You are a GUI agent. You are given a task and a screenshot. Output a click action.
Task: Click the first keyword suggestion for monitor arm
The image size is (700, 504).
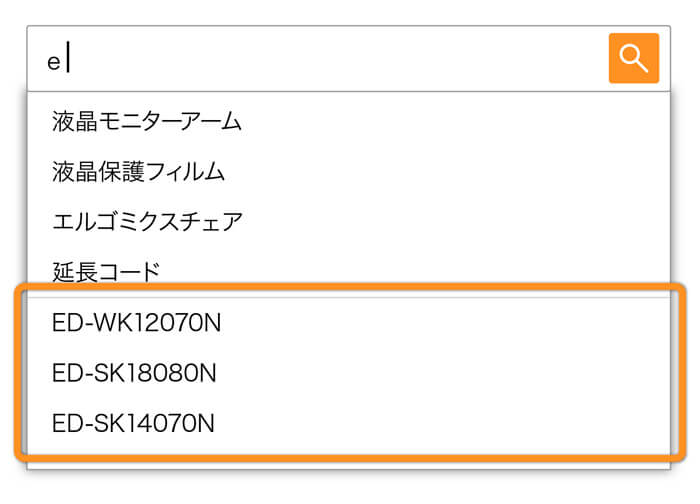(x=348, y=121)
